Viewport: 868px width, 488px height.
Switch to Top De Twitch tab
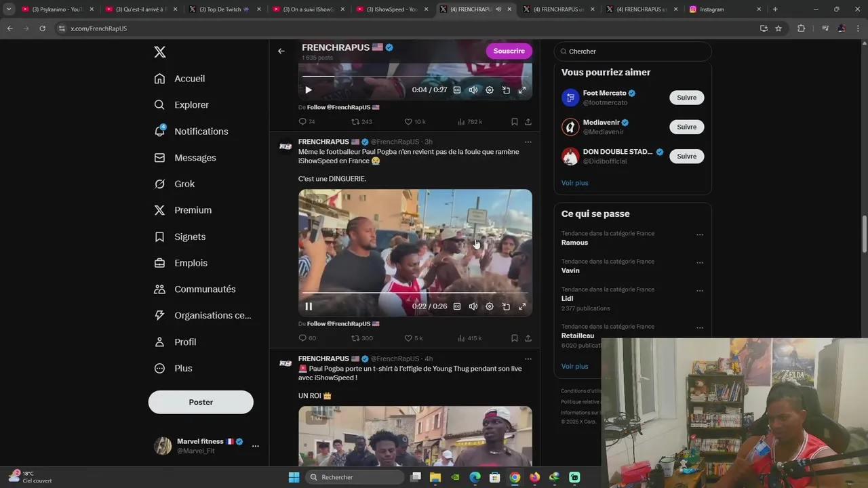(224, 9)
